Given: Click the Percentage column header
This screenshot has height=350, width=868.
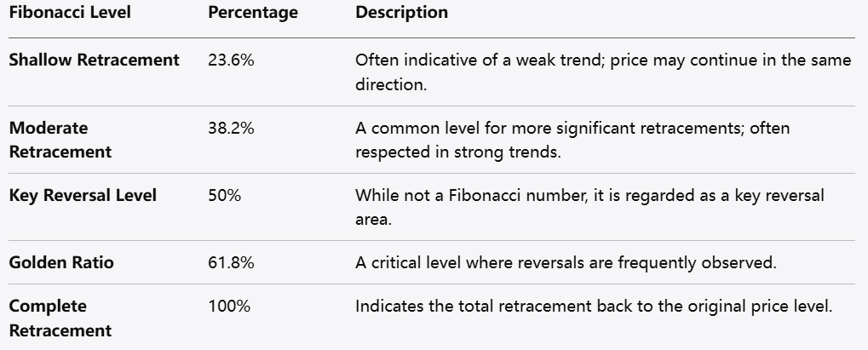Looking at the screenshot, I should pyautogui.click(x=253, y=13).
